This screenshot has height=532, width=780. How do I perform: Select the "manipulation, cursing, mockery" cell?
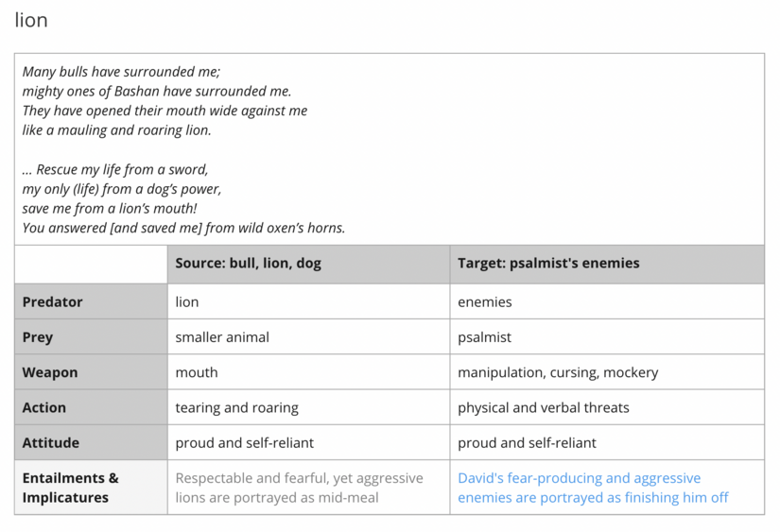tap(558, 372)
